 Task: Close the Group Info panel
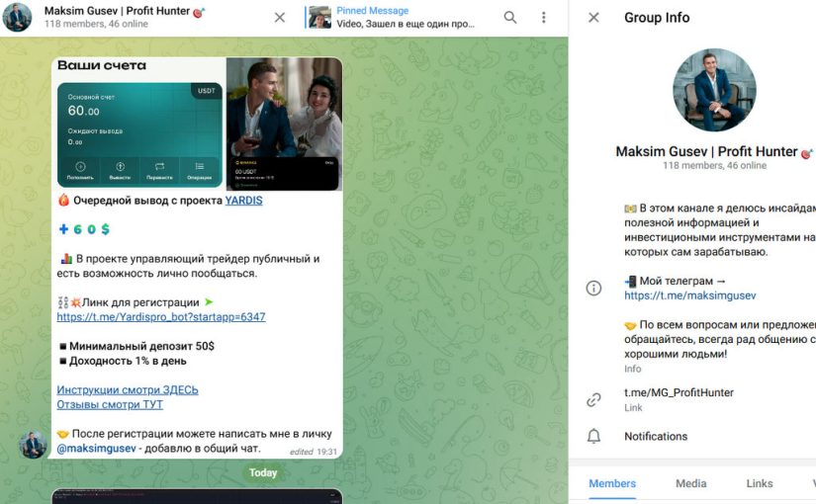pos(593,17)
